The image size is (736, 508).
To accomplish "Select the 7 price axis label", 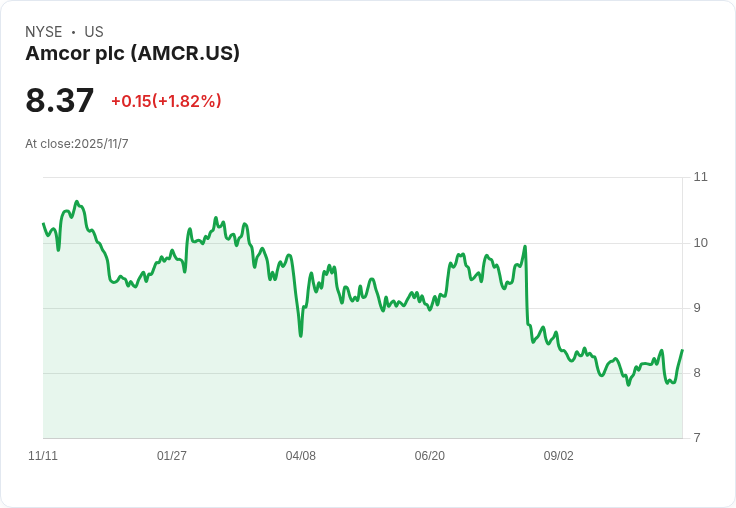I will pyautogui.click(x=697, y=438).
